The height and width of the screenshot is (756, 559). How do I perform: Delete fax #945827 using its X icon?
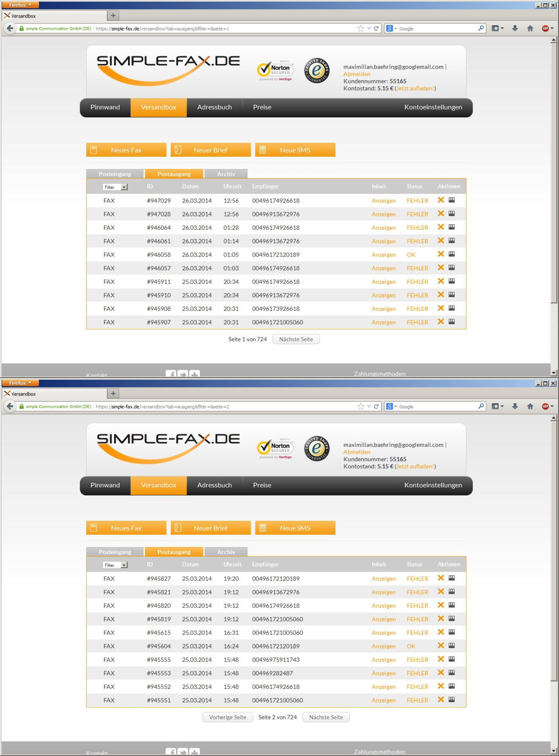tap(441, 578)
